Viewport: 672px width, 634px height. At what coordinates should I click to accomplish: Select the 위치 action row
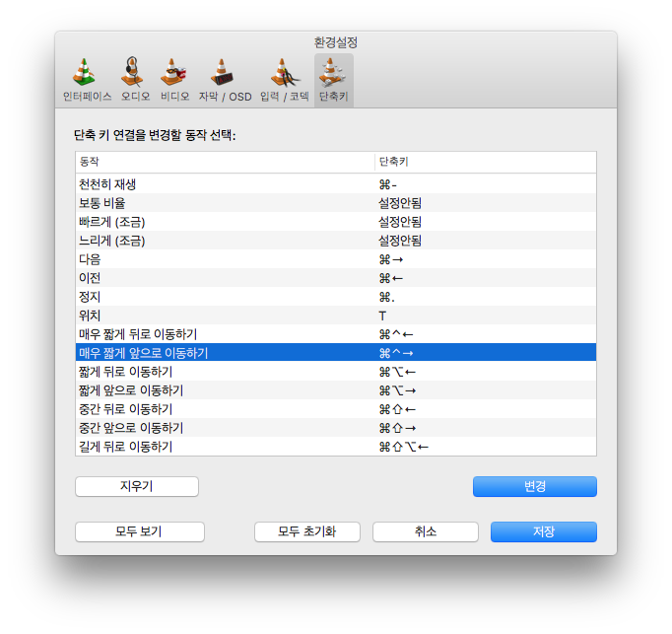click(336, 316)
